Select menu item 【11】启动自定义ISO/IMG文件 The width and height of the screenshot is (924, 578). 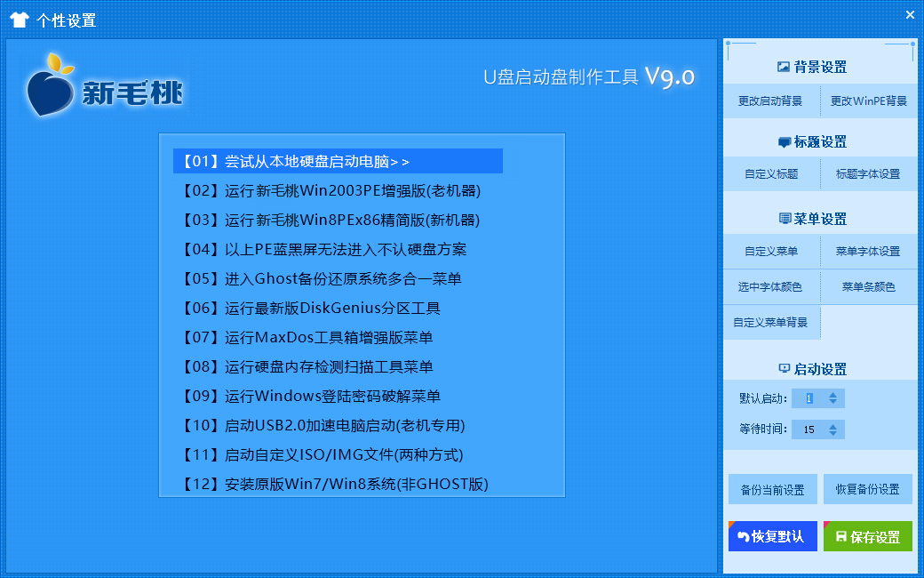pos(321,455)
